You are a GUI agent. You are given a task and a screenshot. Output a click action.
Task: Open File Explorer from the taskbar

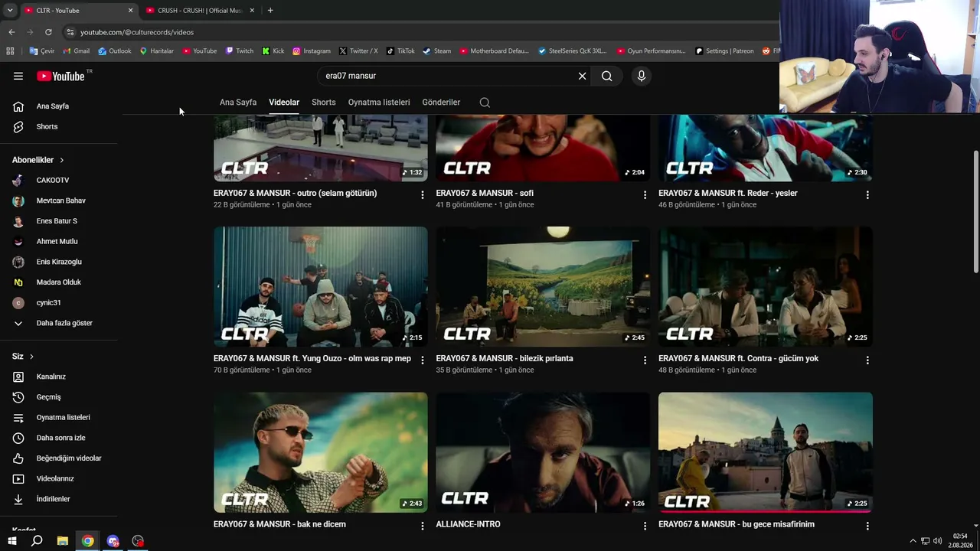pyautogui.click(x=63, y=541)
